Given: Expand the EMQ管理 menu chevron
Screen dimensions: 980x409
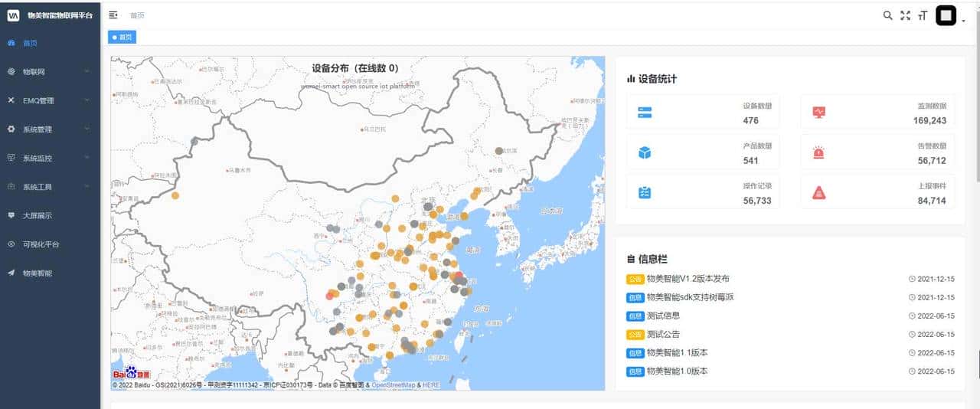Looking at the screenshot, I should coord(87,100).
